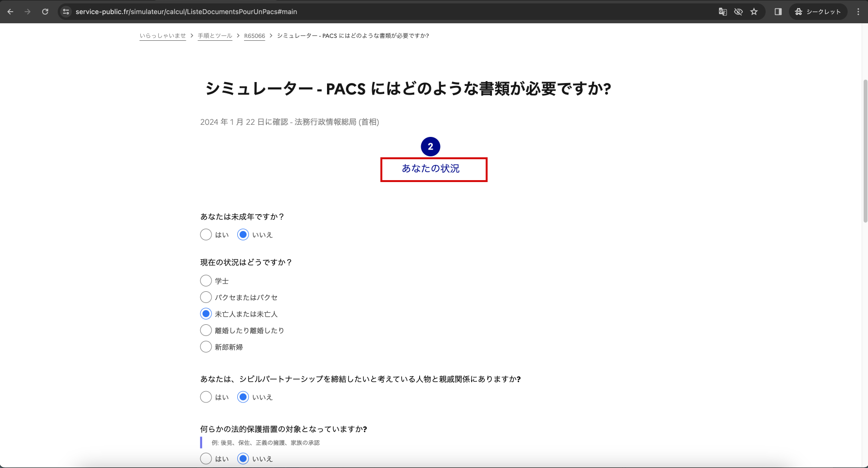Open the R65066 breadcrumb link

255,36
